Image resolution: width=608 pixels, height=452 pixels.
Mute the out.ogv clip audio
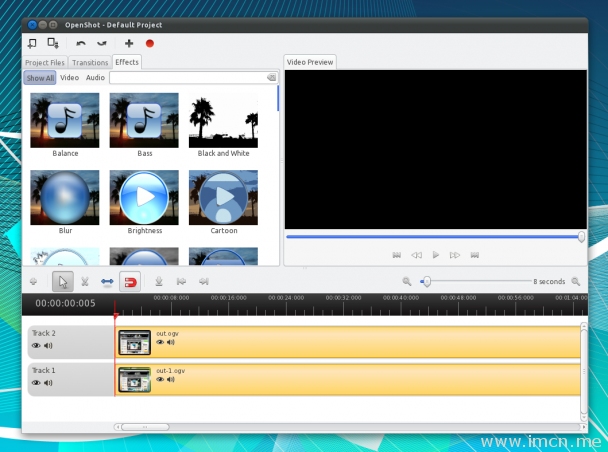pos(171,342)
